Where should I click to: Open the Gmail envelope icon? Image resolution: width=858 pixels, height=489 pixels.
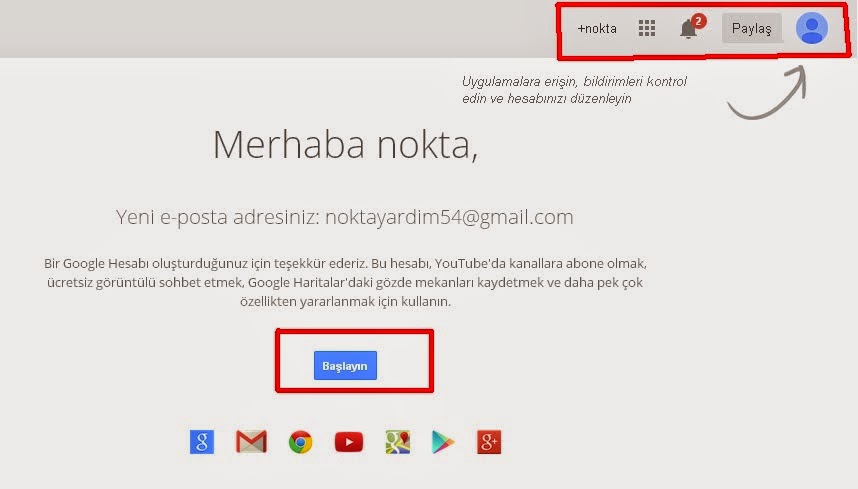tap(251, 442)
